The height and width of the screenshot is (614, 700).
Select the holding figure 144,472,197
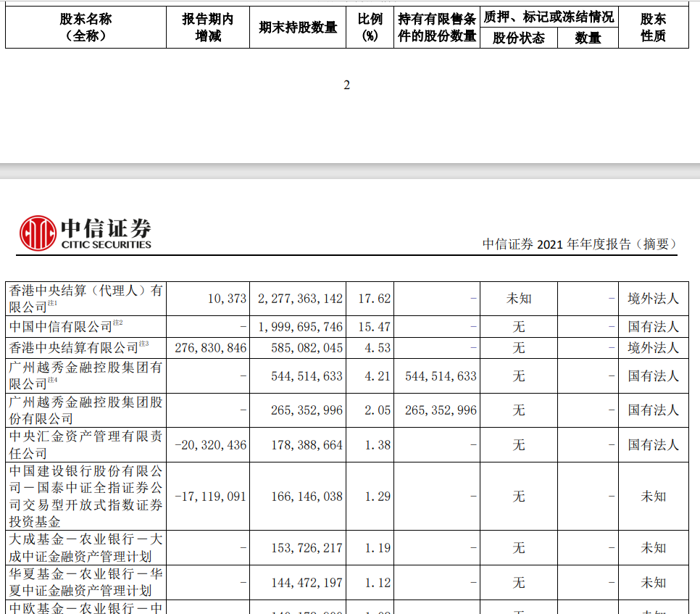coord(307,583)
